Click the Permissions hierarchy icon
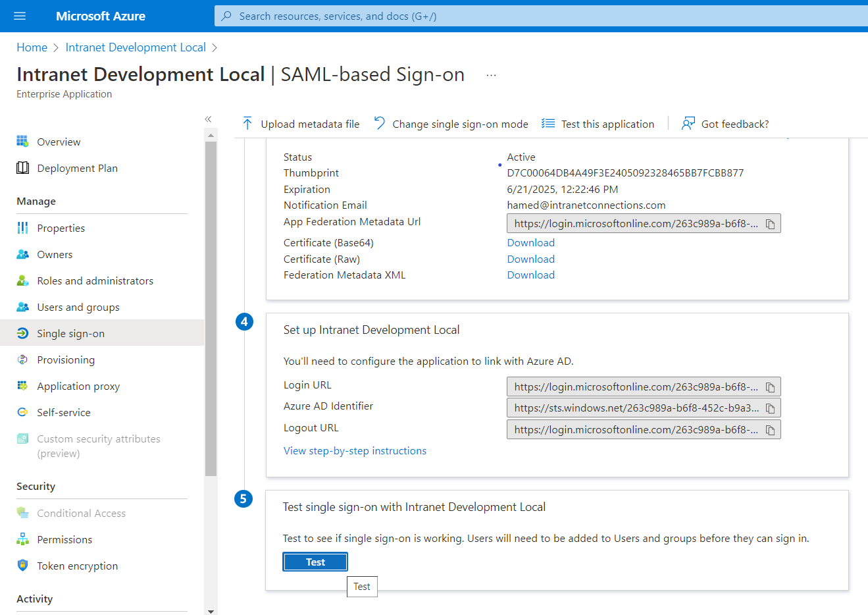The width and height of the screenshot is (868, 615). coord(22,539)
